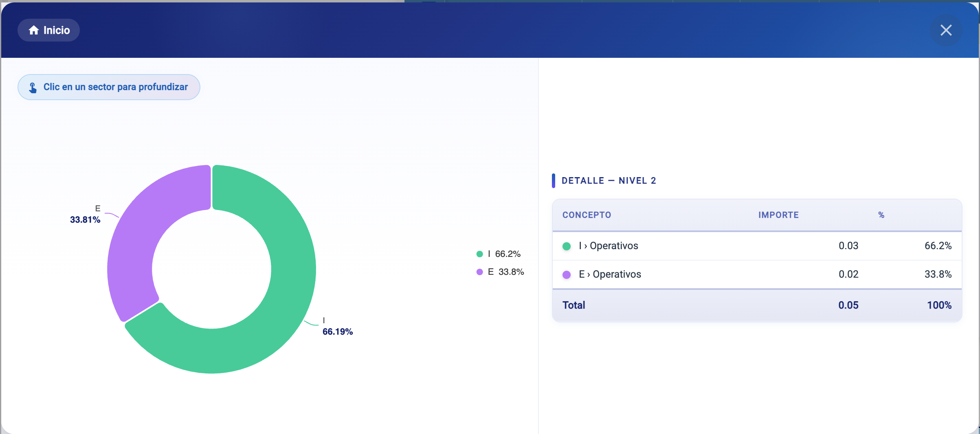
Task: Click the 0.05 total importe value
Action: tap(848, 305)
